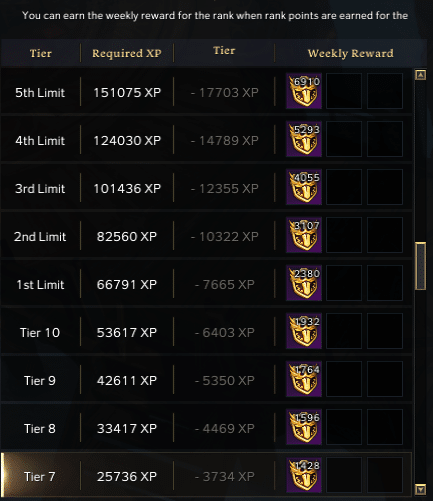Click the 101436 XP requirement cell

click(x=127, y=188)
